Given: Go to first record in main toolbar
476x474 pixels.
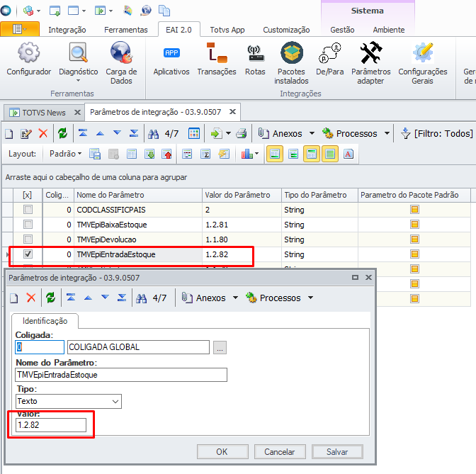Looking at the screenshot, I should [x=83, y=133].
